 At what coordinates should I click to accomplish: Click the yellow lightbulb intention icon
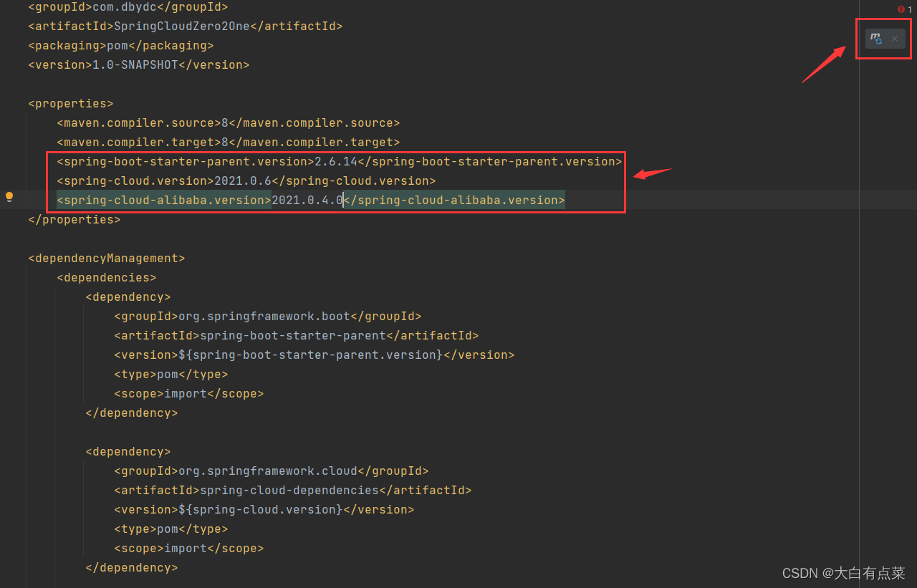pyautogui.click(x=9, y=196)
